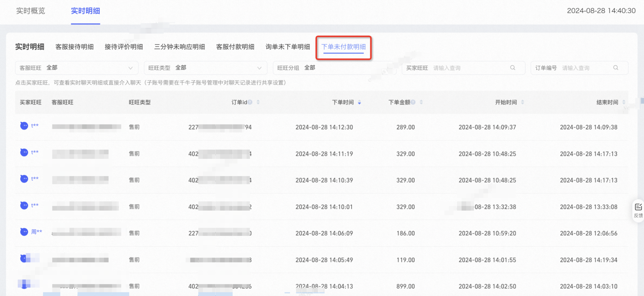This screenshot has width=644, height=296.
Task: Click 结束时间 2024-08-28 14:09:38 cell
Action: [589, 127]
